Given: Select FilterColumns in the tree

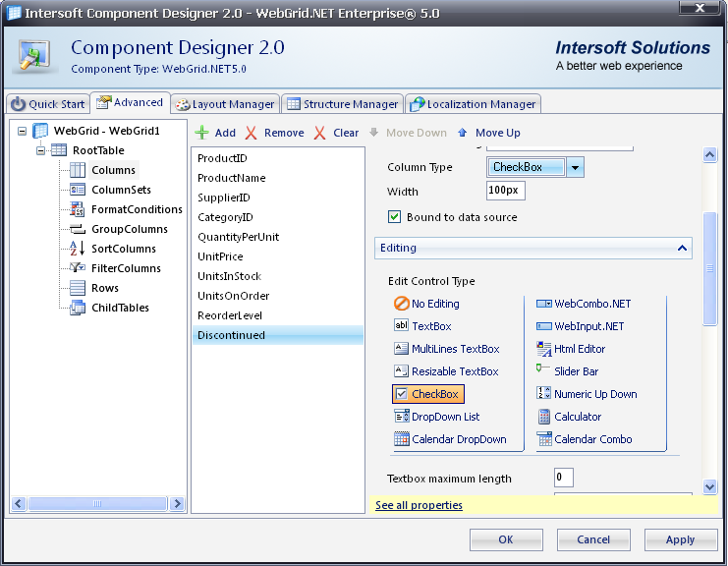Looking at the screenshot, I should (126, 268).
